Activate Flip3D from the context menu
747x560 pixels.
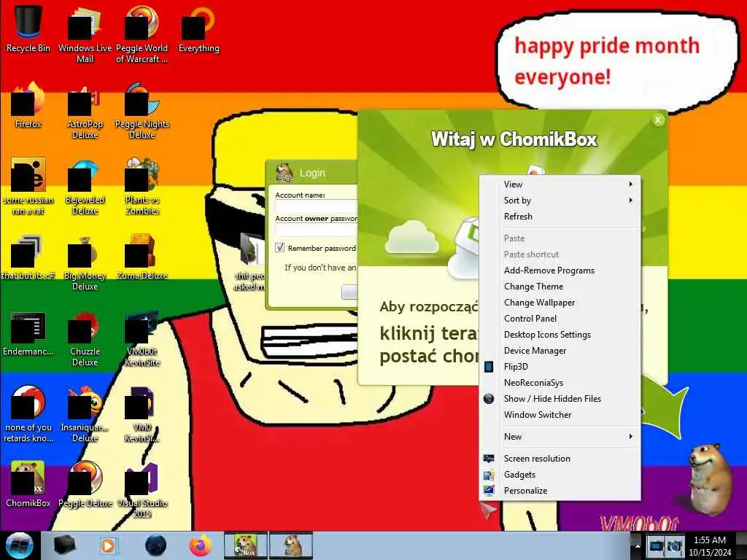560,367
